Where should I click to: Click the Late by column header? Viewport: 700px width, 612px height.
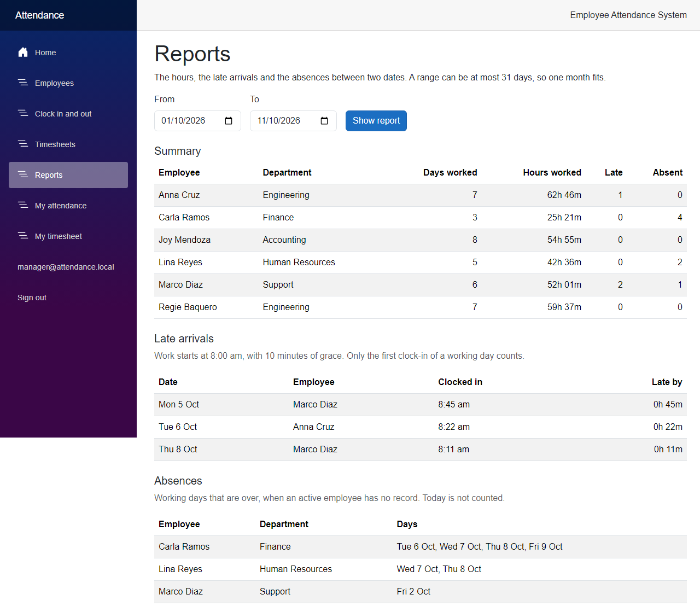click(667, 382)
